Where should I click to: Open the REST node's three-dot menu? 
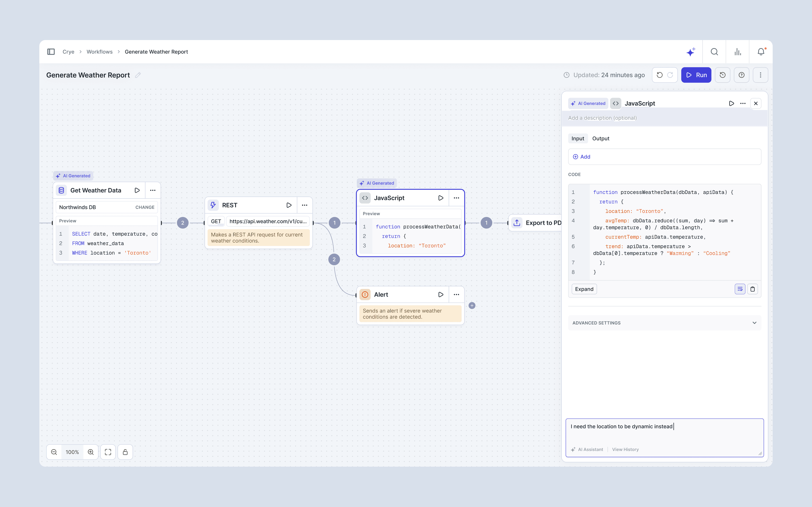[x=304, y=205]
